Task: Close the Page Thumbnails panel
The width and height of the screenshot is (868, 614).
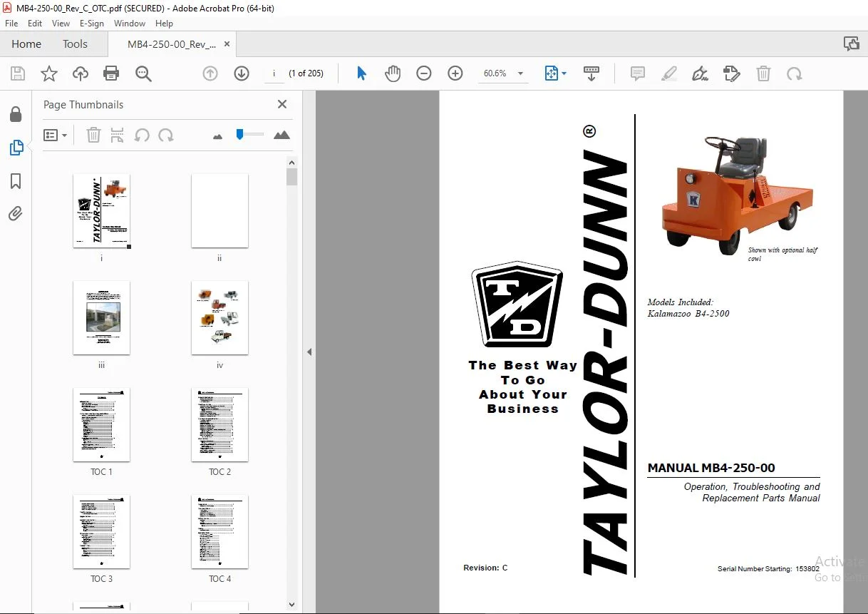Action: tap(282, 104)
